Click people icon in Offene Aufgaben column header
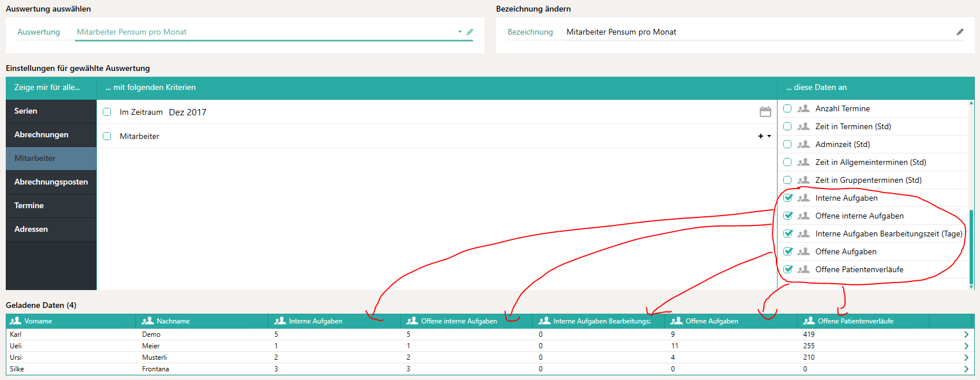Screen dimensions: 980x380 pos(677,321)
